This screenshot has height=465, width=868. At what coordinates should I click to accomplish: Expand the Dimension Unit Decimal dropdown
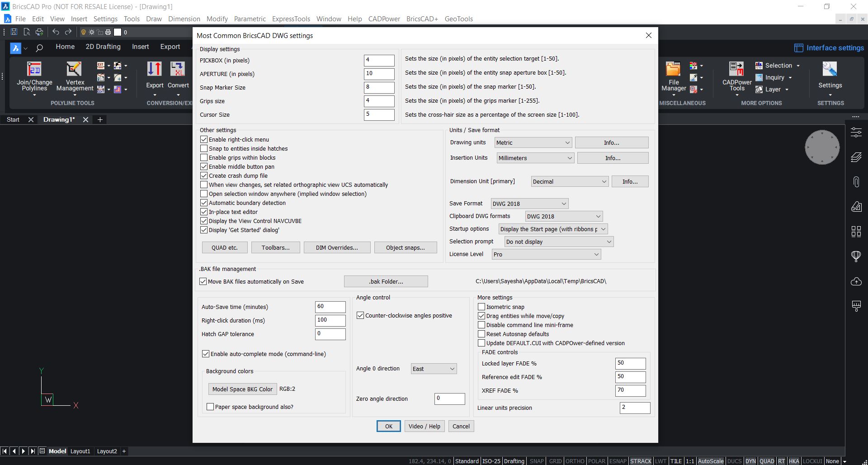coord(570,182)
